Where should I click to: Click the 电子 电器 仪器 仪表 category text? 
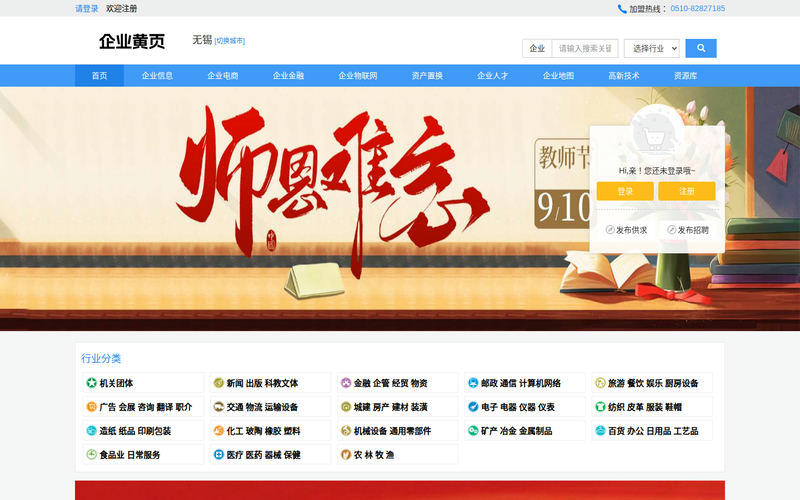coord(518,407)
